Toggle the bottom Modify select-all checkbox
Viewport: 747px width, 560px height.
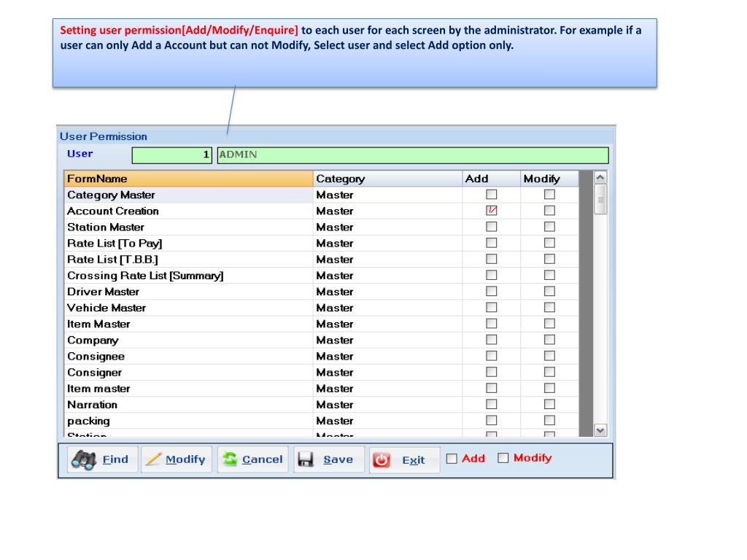503,458
